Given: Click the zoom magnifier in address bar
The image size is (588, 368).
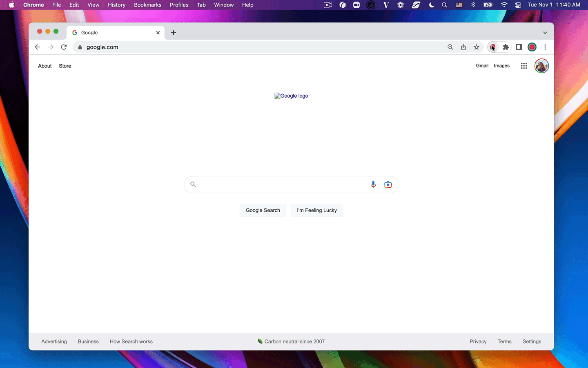Looking at the screenshot, I should [x=450, y=47].
